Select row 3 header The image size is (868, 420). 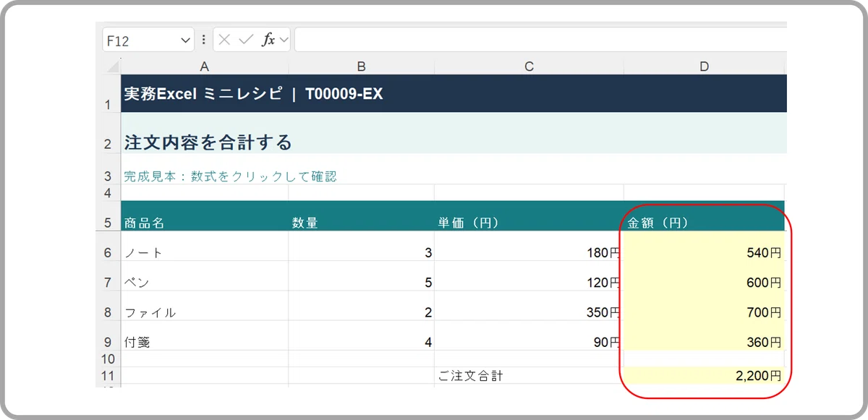point(109,168)
